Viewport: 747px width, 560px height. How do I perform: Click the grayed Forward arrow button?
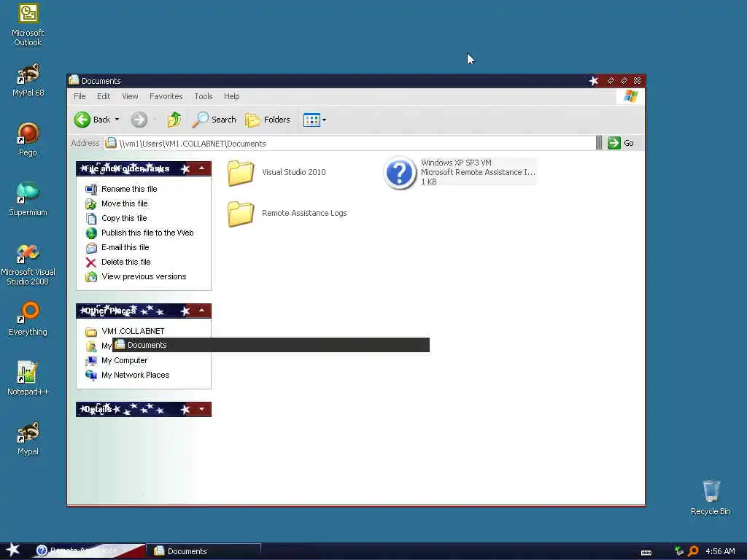[139, 120]
